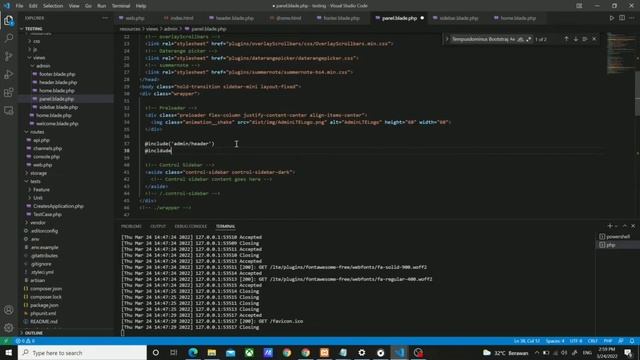Expand the OUTLINE section
Viewport: 640px width, 360px height.
tap(33, 333)
